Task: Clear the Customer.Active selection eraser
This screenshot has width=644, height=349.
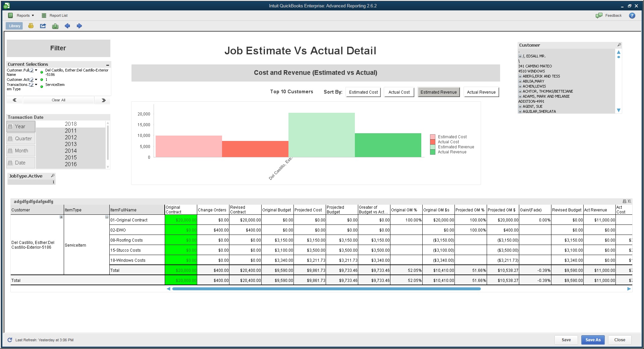Action: tap(31, 80)
